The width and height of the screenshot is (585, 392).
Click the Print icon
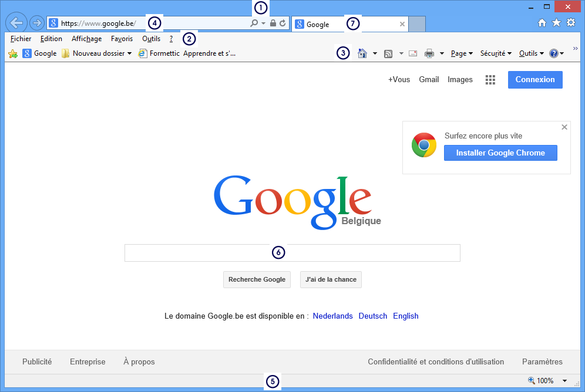(x=429, y=53)
